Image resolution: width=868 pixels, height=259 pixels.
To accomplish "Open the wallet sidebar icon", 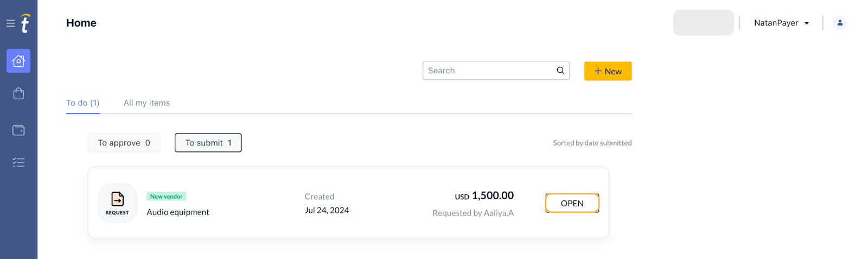I will pos(18,130).
